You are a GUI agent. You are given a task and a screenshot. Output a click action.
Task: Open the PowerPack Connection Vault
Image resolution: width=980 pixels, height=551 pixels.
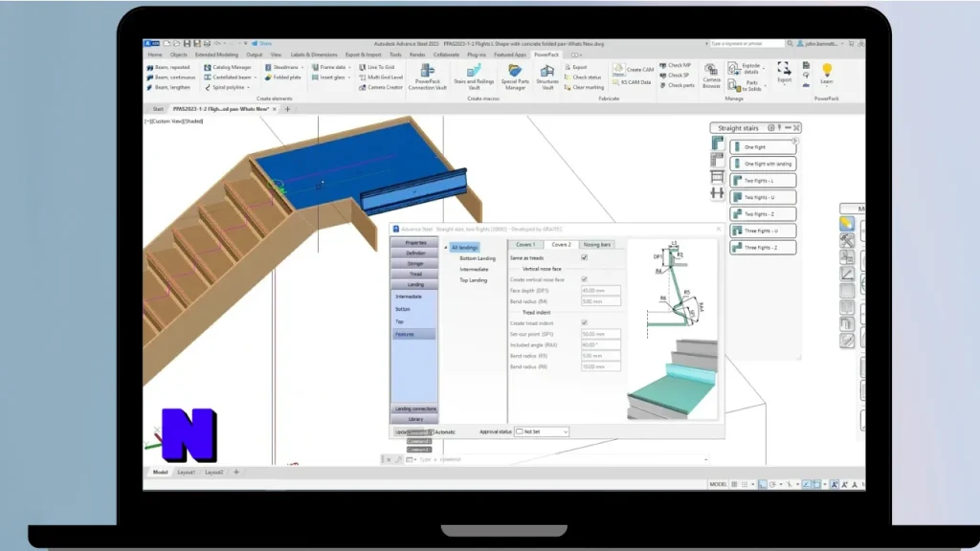click(x=428, y=77)
